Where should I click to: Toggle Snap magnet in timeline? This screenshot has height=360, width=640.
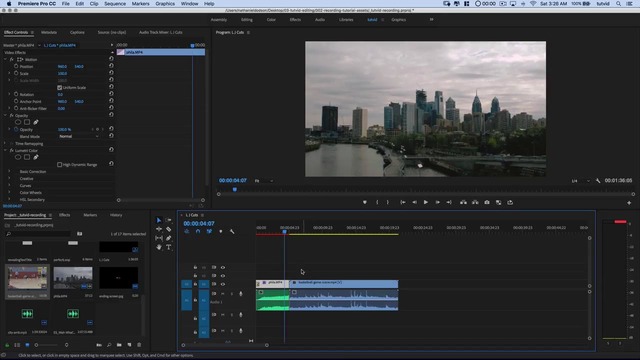198,231
